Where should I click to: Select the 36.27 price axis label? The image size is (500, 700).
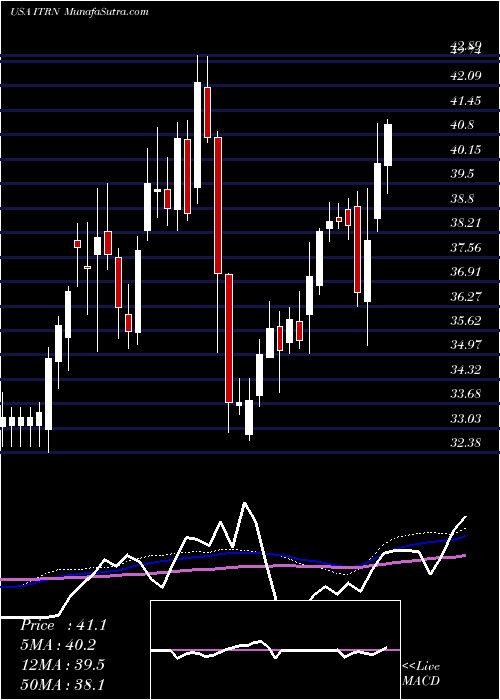(466, 296)
